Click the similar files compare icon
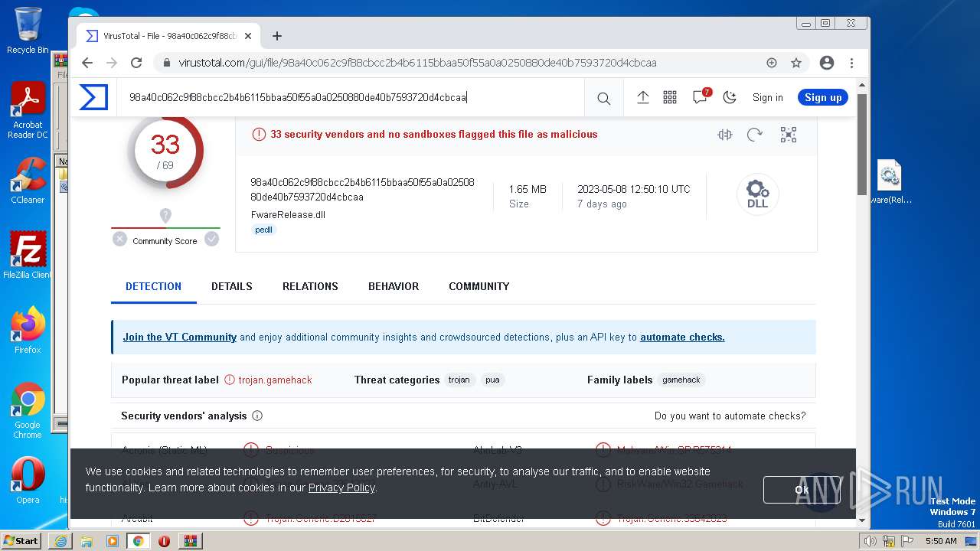Viewport: 980px width, 551px height. 725,135
